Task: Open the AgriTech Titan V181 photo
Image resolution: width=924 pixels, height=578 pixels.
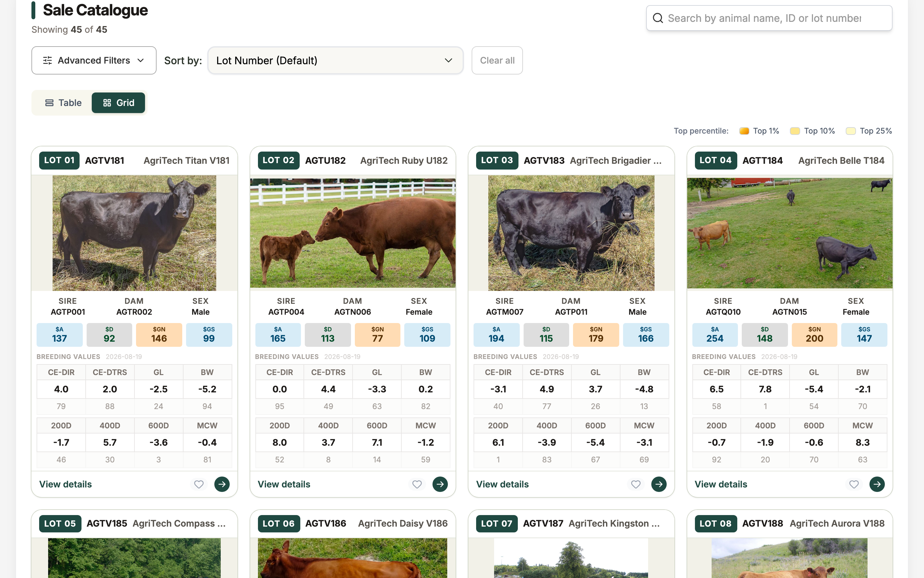Action: click(134, 233)
